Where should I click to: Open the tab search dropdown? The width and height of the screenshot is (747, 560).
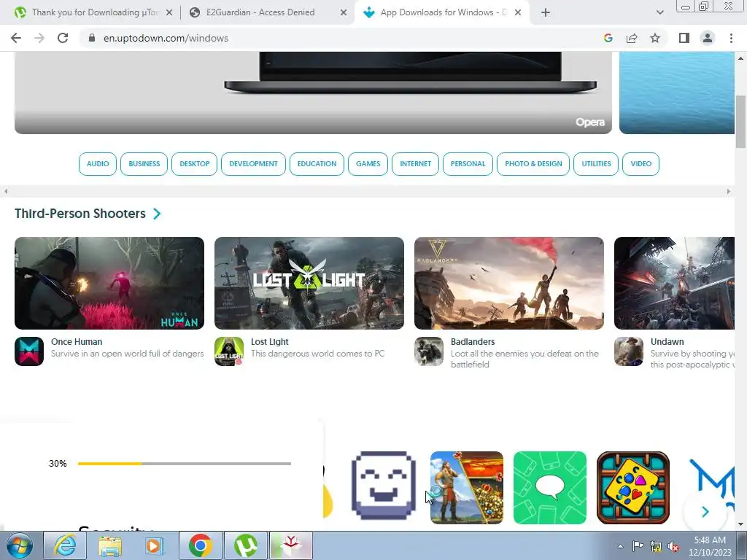(x=659, y=12)
